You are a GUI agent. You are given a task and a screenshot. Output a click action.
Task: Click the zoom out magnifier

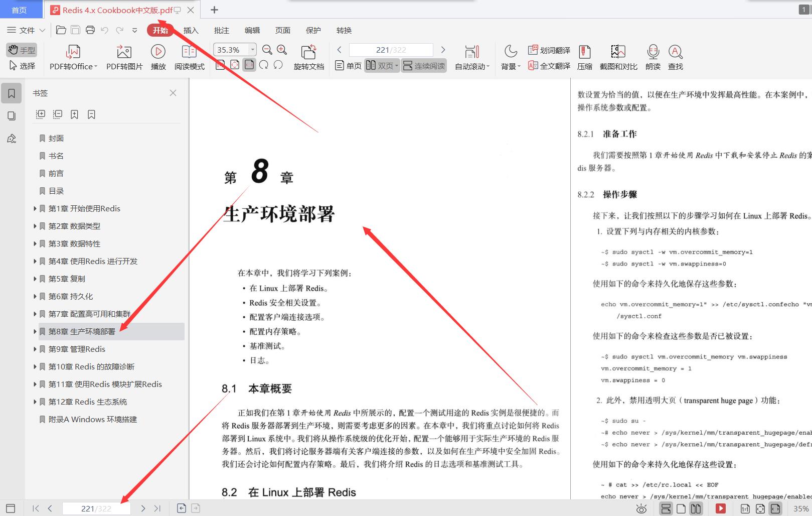coord(267,50)
